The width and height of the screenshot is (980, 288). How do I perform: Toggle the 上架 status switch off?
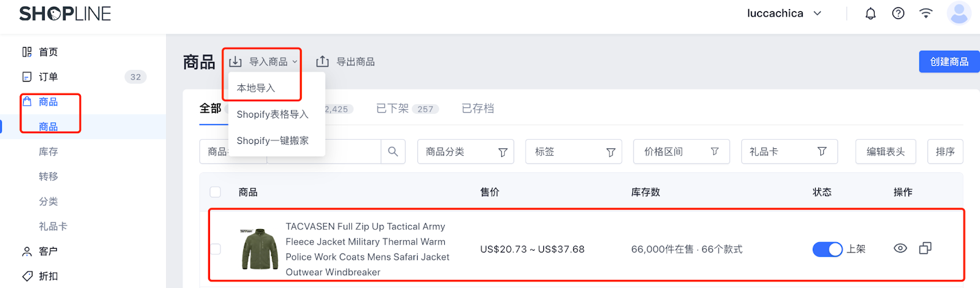[x=827, y=249]
